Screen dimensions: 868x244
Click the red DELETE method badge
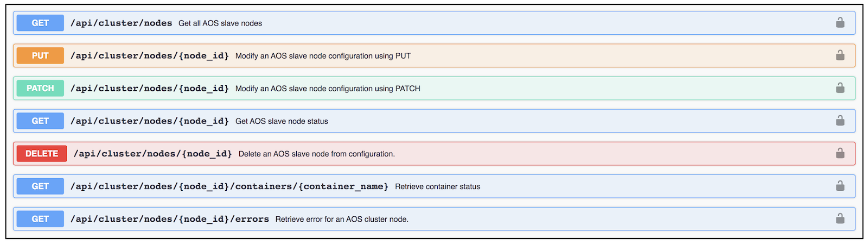[42, 153]
